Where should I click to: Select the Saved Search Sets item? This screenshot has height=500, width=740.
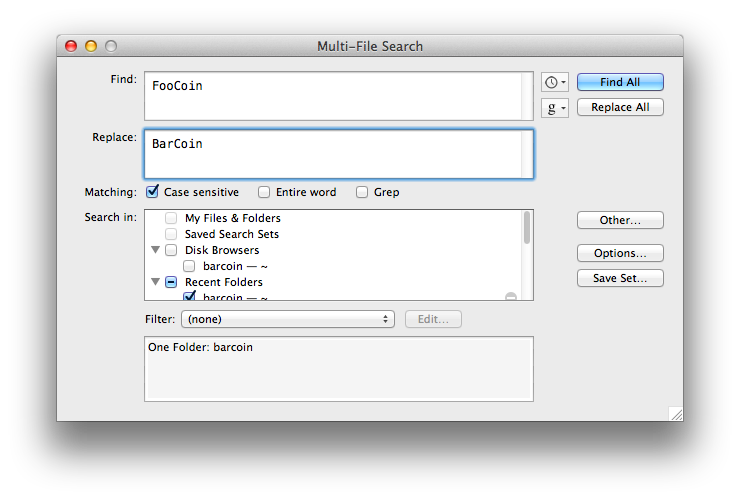point(232,234)
